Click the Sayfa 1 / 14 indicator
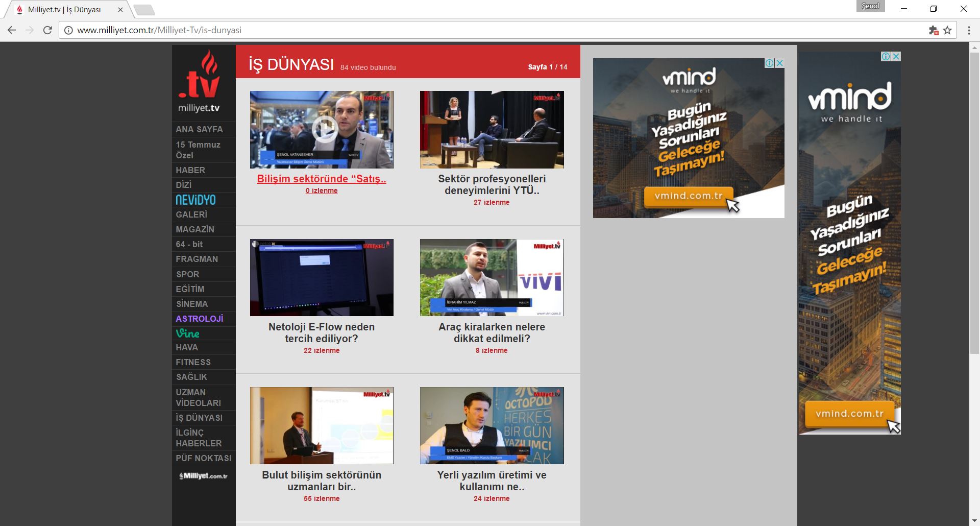Viewport: 980px width, 526px height. [x=548, y=67]
